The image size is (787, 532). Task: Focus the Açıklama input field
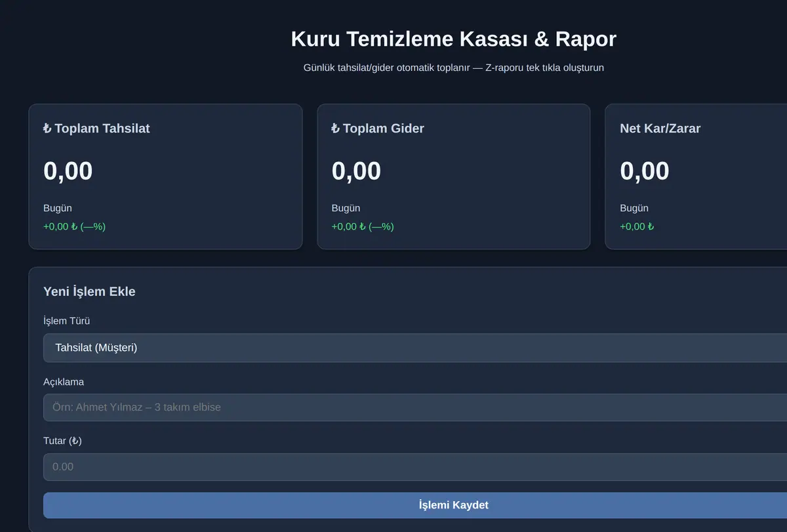[415, 407]
